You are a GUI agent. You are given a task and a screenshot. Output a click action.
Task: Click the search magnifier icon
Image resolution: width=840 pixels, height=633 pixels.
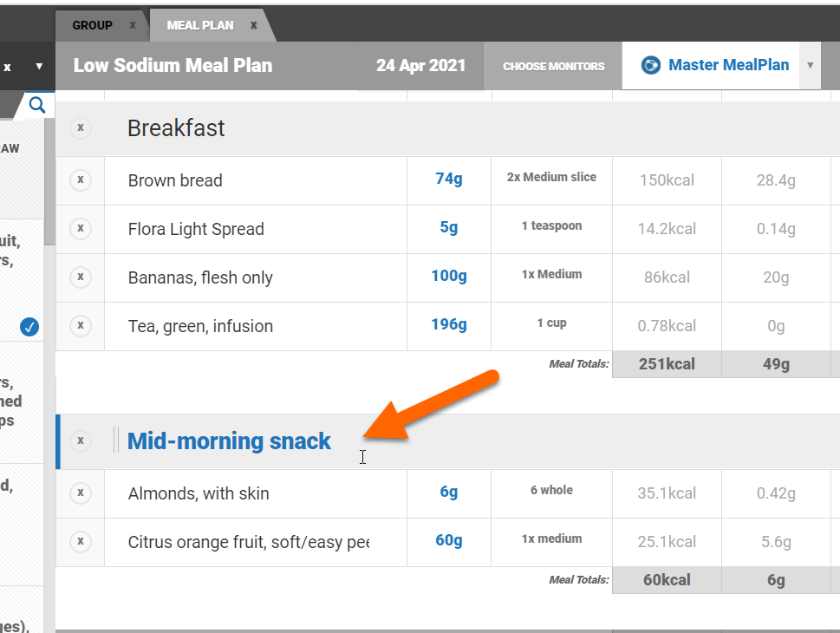pos(37,106)
